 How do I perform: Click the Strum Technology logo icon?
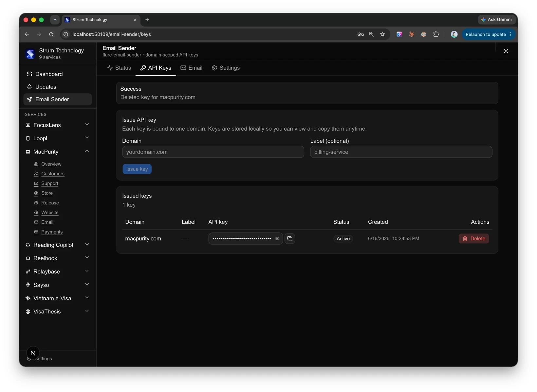[30, 54]
